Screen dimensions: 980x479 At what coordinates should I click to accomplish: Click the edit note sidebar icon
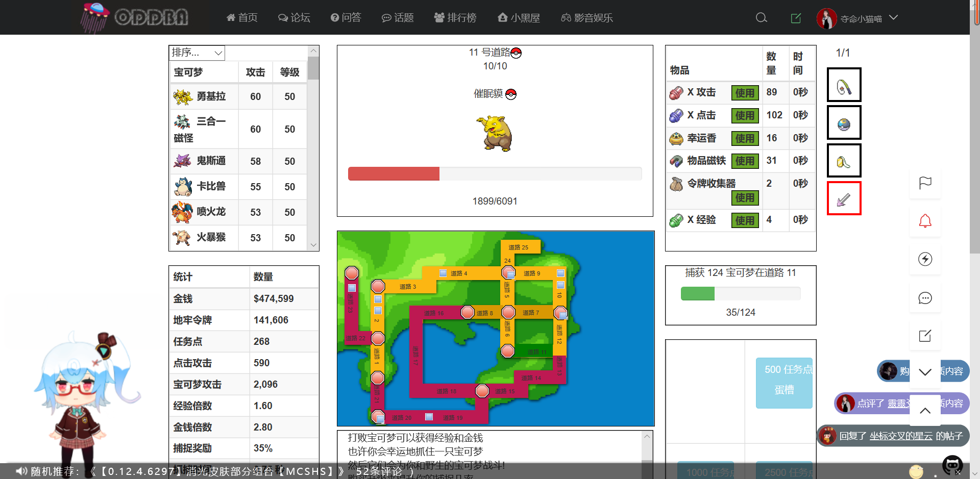tap(925, 336)
